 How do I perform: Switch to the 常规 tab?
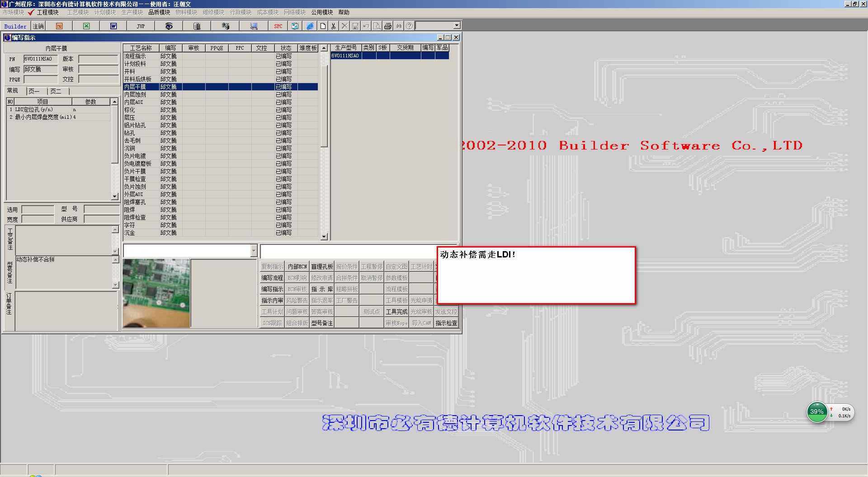pyautogui.click(x=13, y=91)
